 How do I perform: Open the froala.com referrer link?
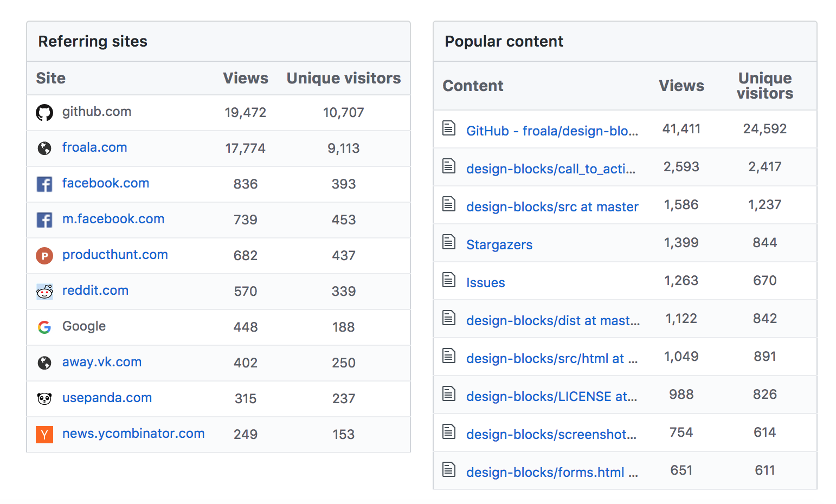[94, 147]
